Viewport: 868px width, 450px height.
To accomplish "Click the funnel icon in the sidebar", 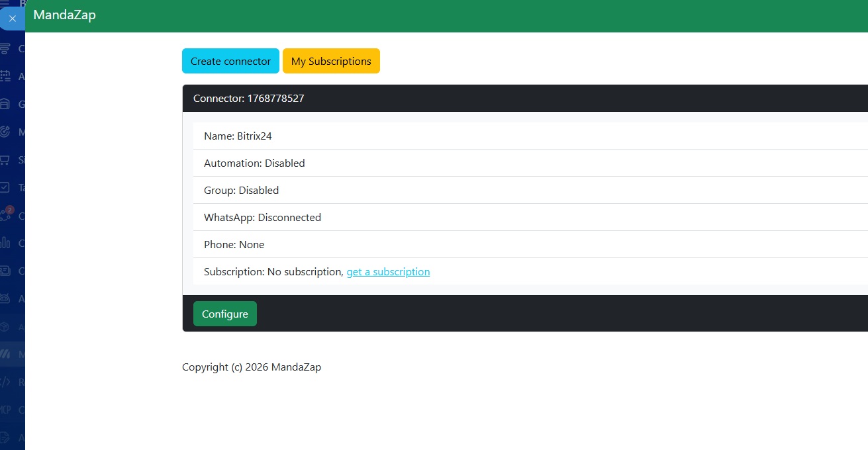I will 5,48.
